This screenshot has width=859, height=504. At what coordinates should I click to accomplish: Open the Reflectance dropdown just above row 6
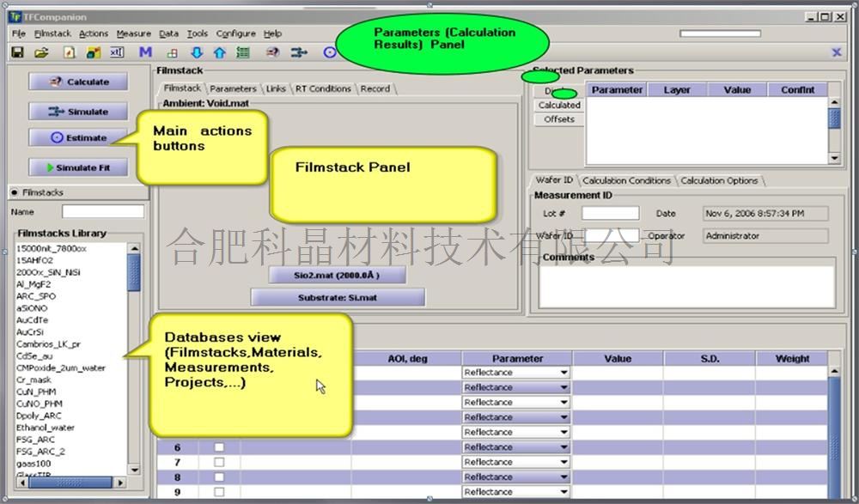pyautogui.click(x=515, y=432)
